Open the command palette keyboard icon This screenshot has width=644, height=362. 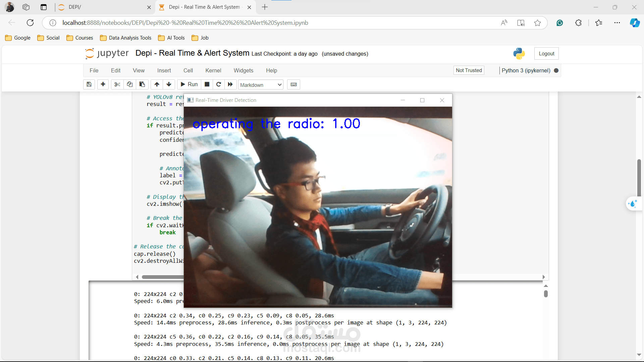click(x=293, y=84)
